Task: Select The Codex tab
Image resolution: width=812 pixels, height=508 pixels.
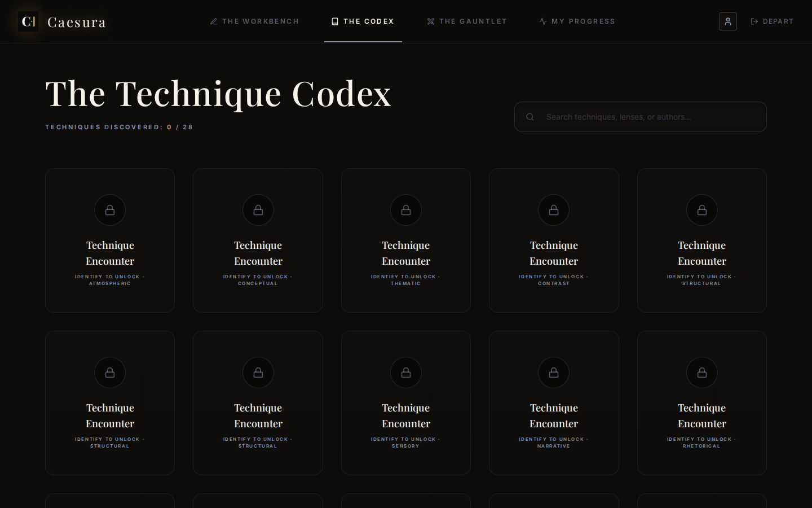Action: tap(363, 21)
